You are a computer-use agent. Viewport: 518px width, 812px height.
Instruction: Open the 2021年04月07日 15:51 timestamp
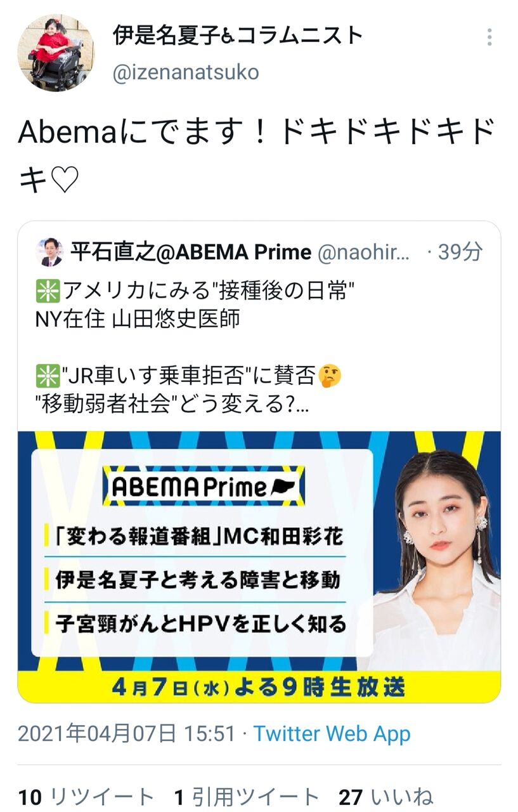(126, 734)
